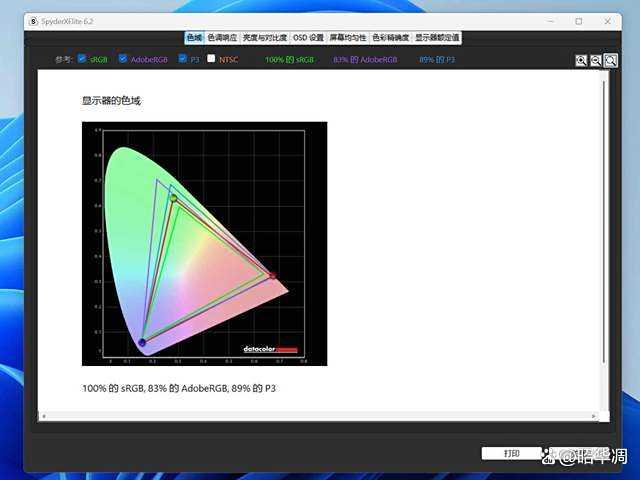Switch to the 色调响应 tab

click(222, 38)
